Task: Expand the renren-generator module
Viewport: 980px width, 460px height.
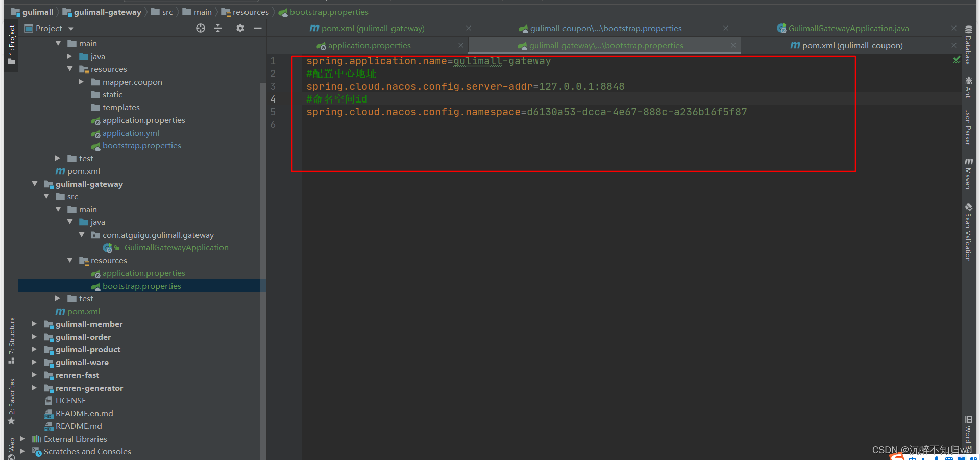Action: (x=34, y=388)
